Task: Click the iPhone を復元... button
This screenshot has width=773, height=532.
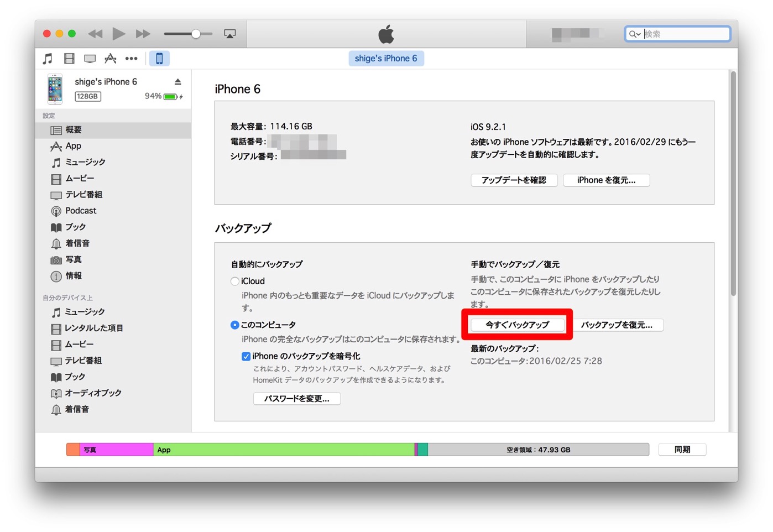Action: (607, 180)
